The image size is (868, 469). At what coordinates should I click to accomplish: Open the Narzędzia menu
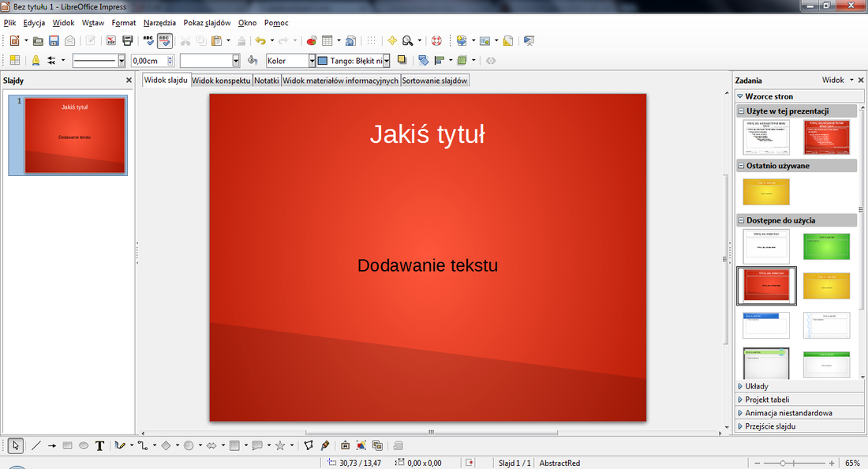(159, 23)
